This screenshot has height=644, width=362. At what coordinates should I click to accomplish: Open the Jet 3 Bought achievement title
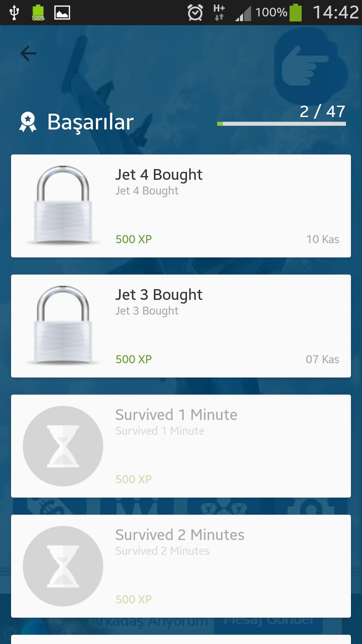tap(159, 295)
